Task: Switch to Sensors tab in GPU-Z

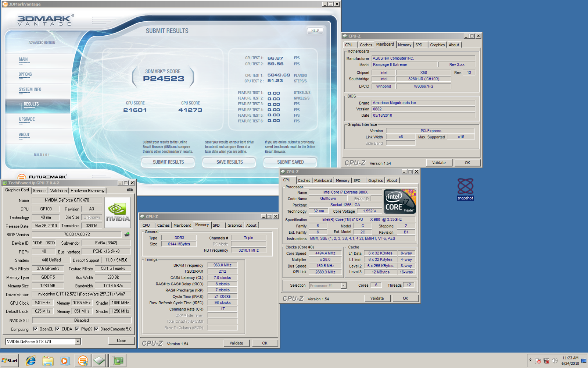Action: click(x=40, y=191)
